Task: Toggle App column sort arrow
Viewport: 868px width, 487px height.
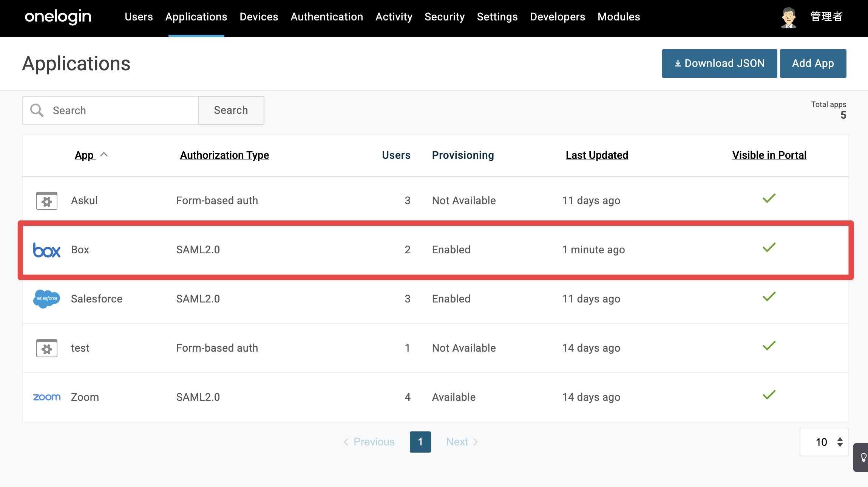Action: [104, 155]
